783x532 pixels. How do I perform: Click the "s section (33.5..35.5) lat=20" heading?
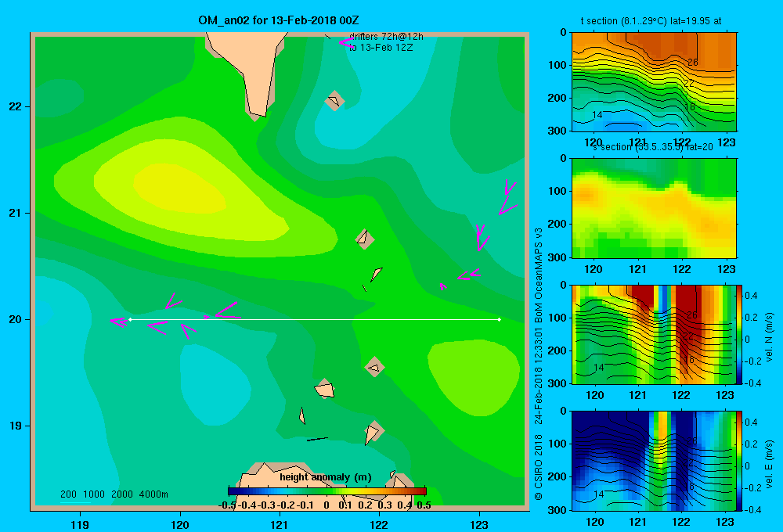[653, 147]
